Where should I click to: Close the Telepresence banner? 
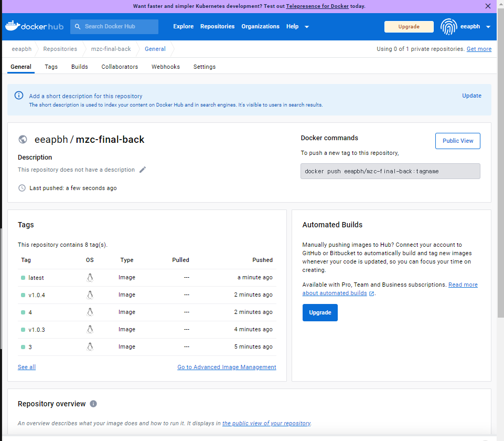488,6
